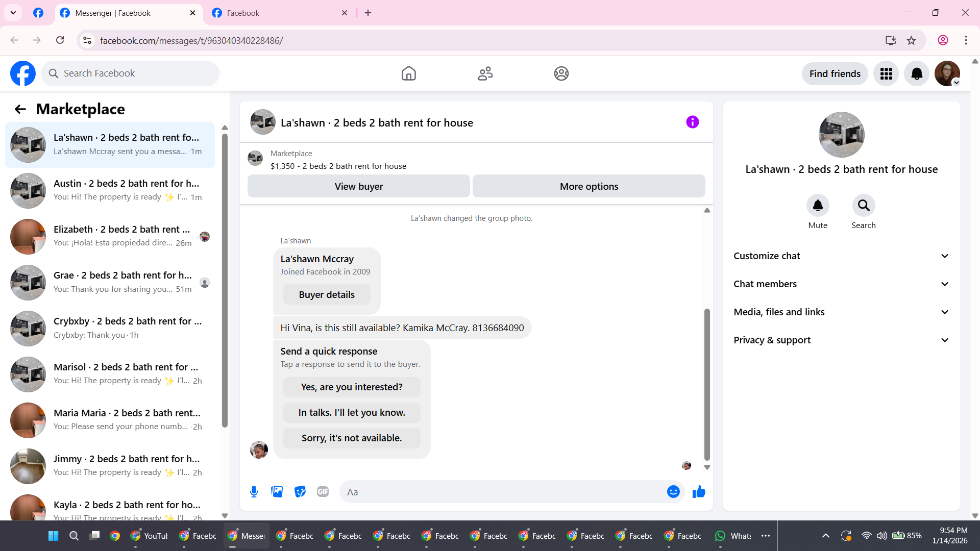The image size is (980, 551).
Task: Search in conversation using magnifier icon
Action: tap(863, 206)
